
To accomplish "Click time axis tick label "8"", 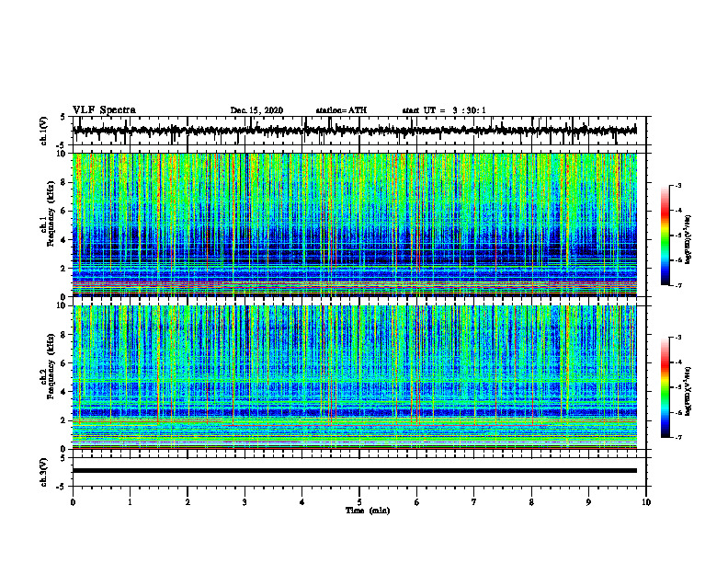I will 531,502.
